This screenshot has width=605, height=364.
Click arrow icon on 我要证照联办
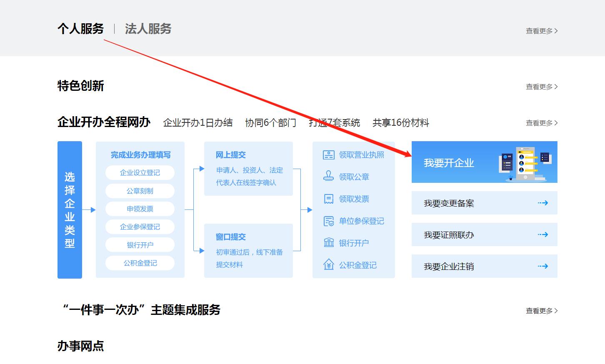click(542, 234)
